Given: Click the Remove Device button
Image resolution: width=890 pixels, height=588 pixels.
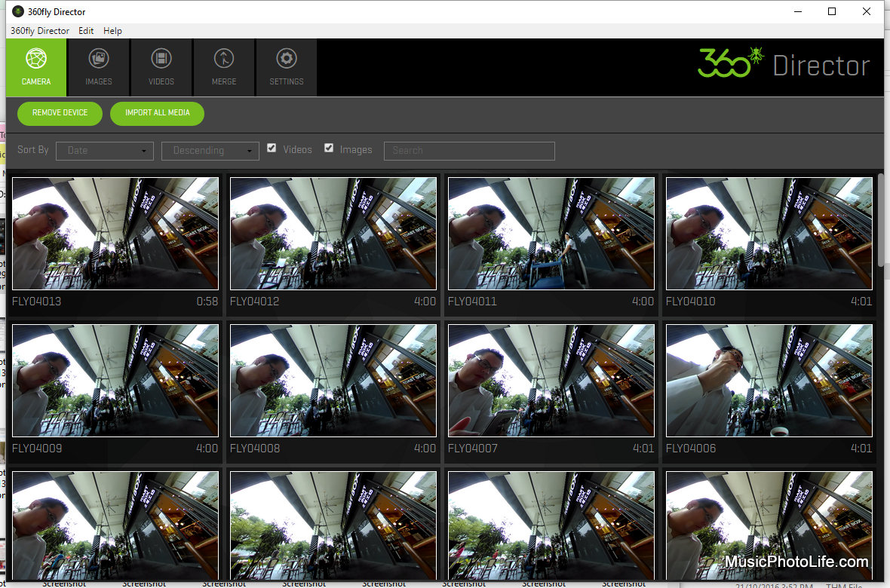Looking at the screenshot, I should [60, 113].
